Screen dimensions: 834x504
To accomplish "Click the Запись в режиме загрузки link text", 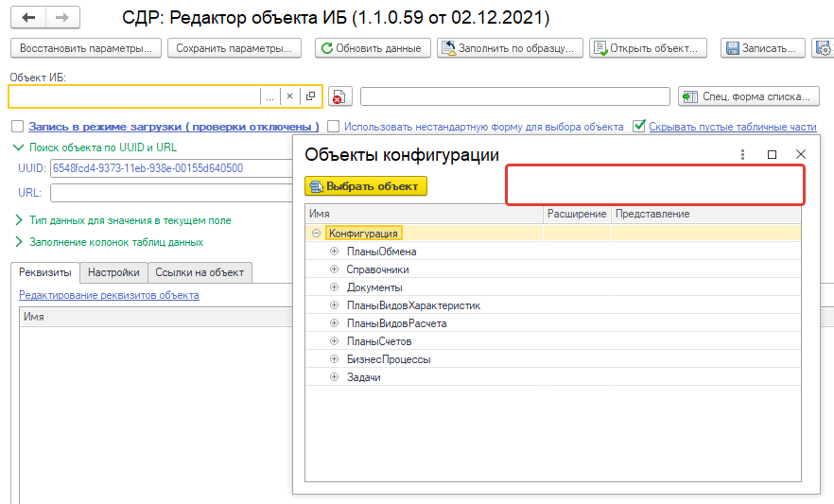I will pyautogui.click(x=174, y=127).
